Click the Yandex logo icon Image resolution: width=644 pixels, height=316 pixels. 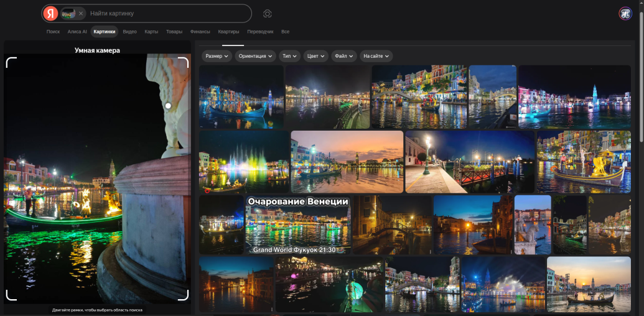point(50,14)
